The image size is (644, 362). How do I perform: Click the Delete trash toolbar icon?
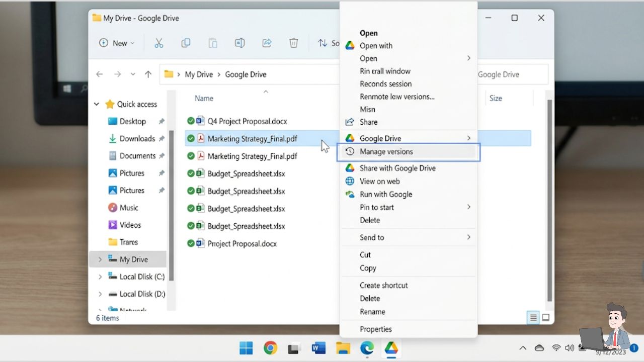click(294, 43)
